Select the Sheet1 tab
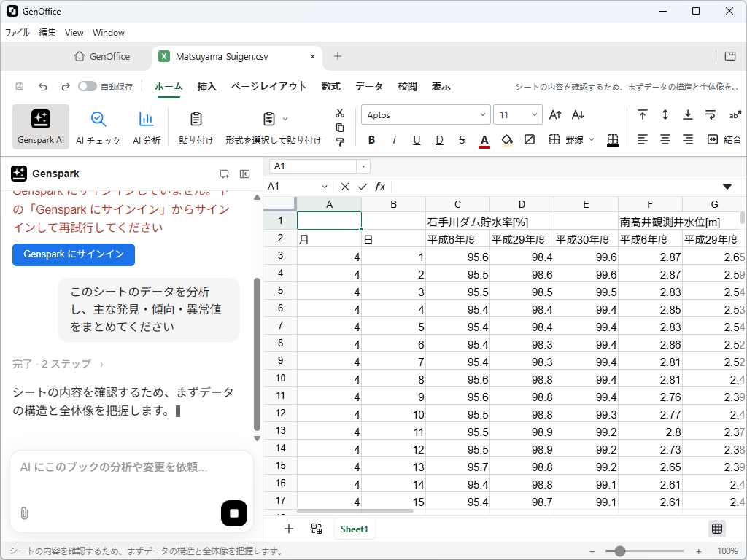747x560 pixels. point(355,529)
